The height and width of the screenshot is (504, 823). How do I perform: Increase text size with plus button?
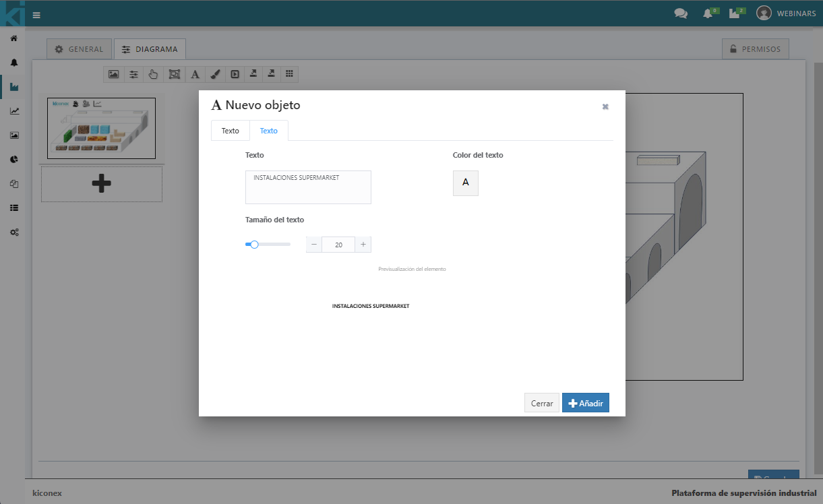tap(363, 245)
